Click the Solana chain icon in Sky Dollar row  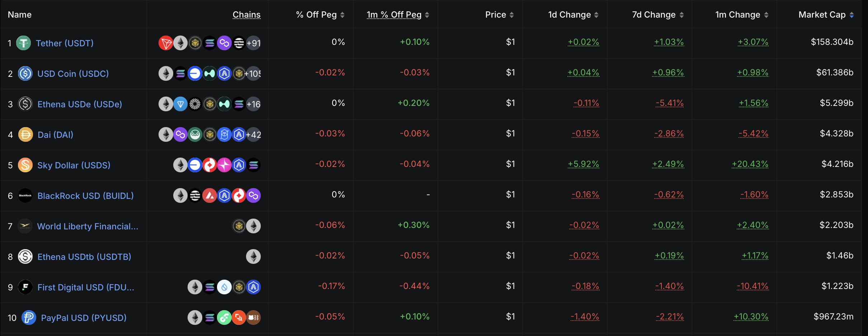pos(253,165)
